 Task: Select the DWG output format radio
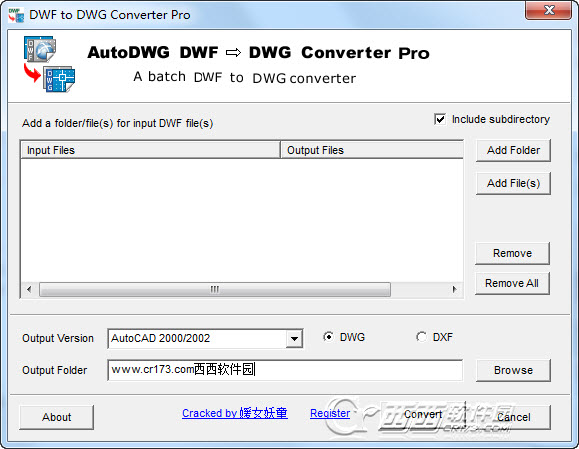(x=328, y=337)
